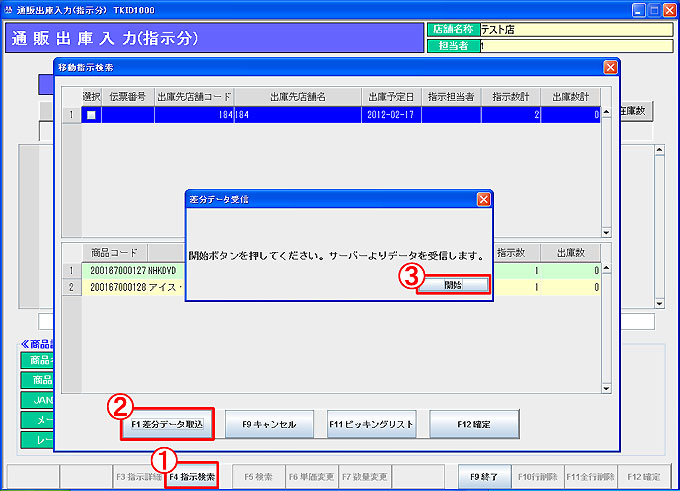This screenshot has width=680, height=491.
Task: Close the 通販出庫入力 main window
Action: point(670,10)
